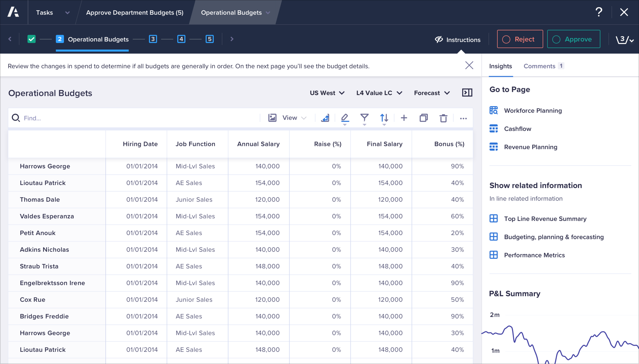Collapse the side panel with toggle icon

point(467,93)
